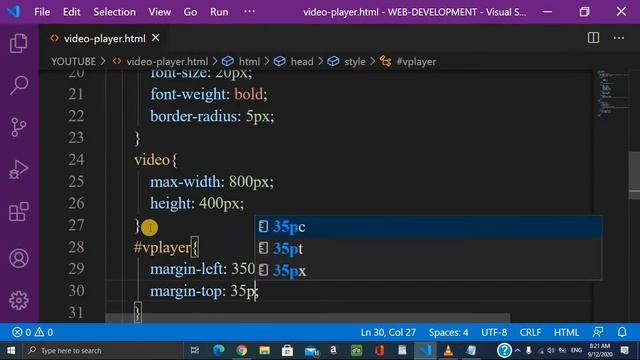Click on 'font-weight: bold;' code line
The height and width of the screenshot is (360, 640).
click(x=209, y=94)
